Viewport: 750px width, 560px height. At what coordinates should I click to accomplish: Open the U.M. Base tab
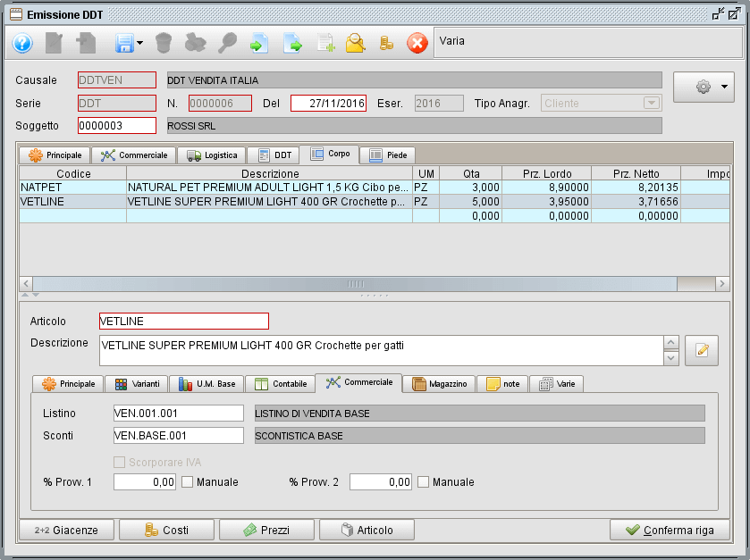[x=206, y=384]
